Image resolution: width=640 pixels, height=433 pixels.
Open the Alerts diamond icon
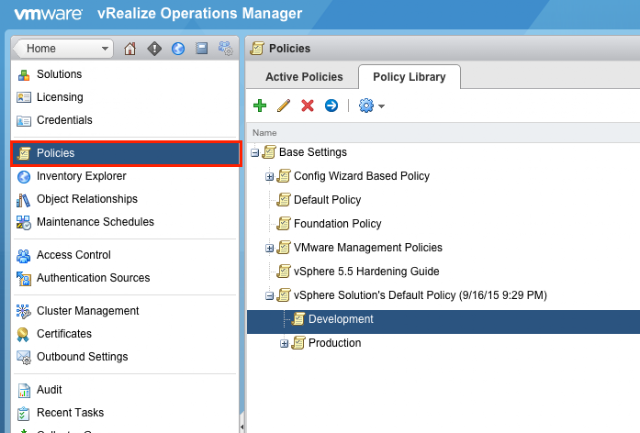[x=154, y=49]
